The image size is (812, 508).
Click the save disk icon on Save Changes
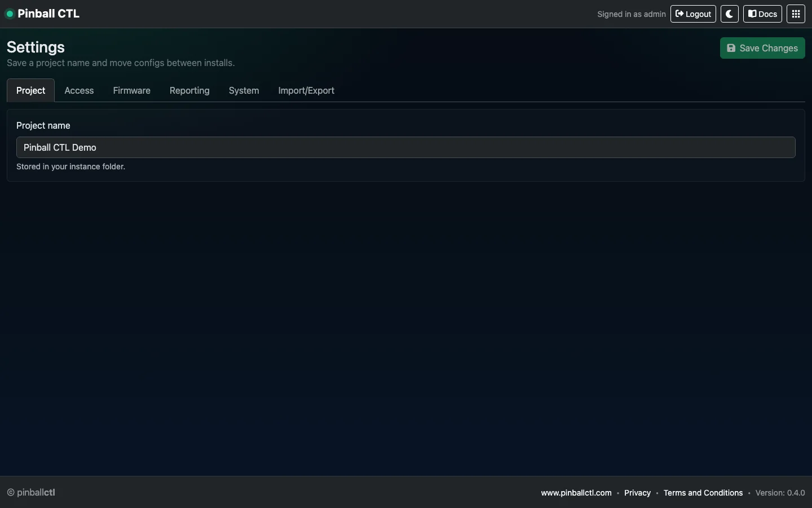pos(731,48)
